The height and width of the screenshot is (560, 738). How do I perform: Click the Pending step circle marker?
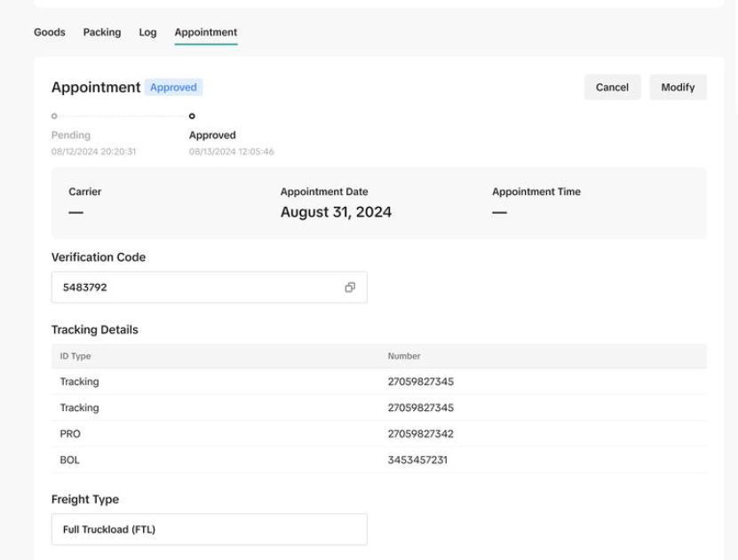pyautogui.click(x=54, y=116)
